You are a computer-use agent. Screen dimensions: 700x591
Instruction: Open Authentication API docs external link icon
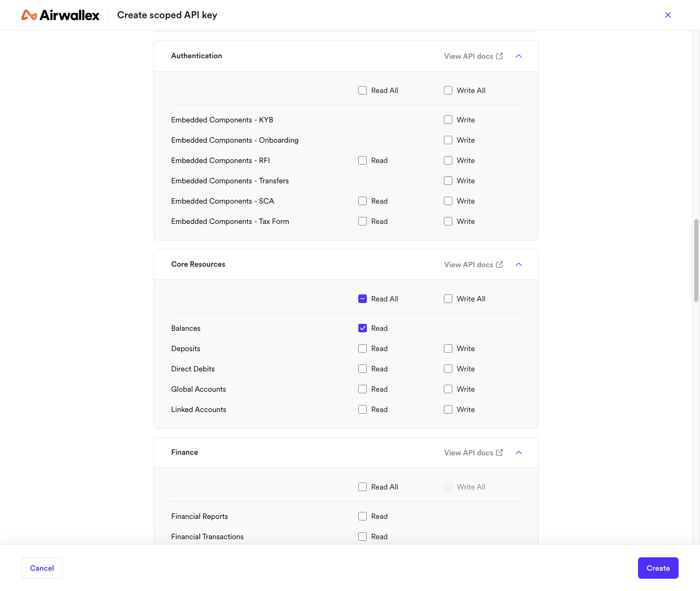coord(499,56)
